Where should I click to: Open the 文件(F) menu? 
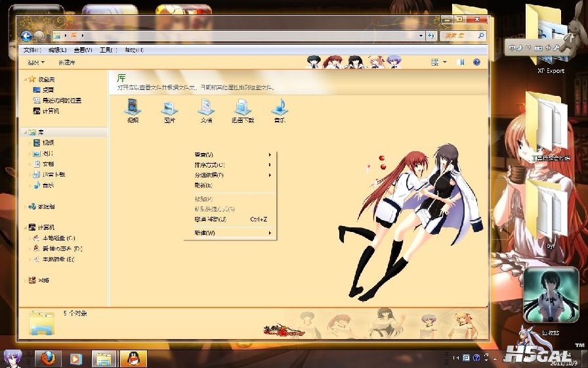tap(32, 50)
